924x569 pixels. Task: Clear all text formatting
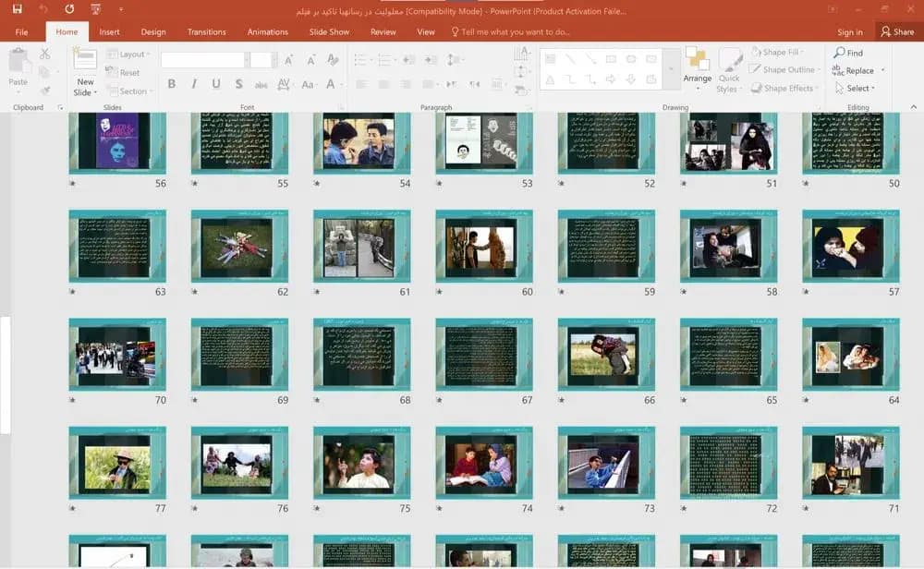pos(333,59)
